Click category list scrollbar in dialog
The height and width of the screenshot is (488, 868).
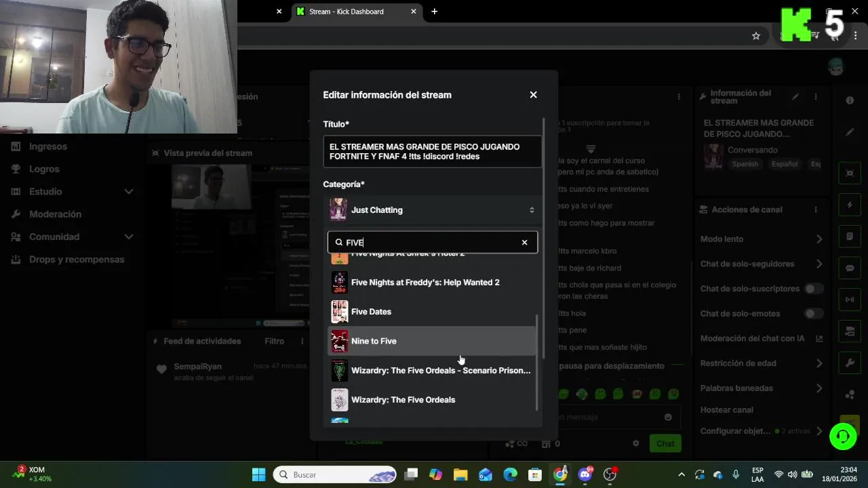537,363
